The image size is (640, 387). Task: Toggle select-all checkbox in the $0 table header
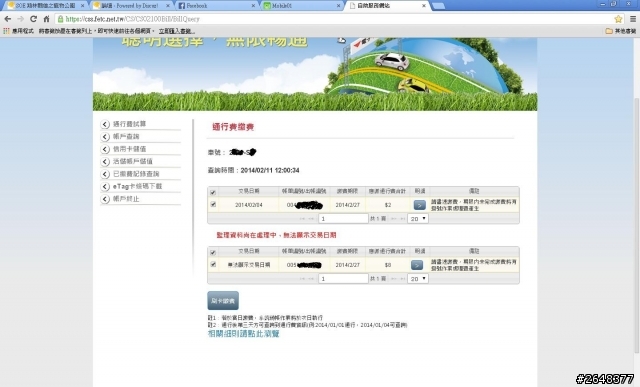[x=213, y=252]
